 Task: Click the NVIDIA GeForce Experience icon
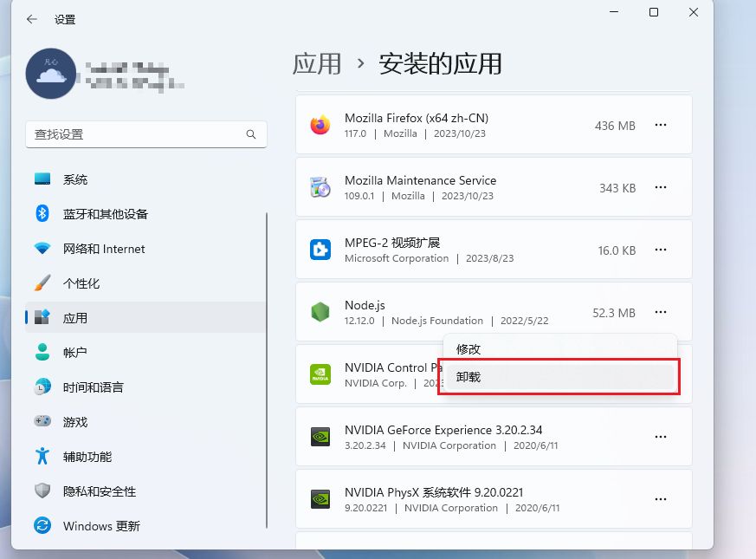(x=320, y=437)
